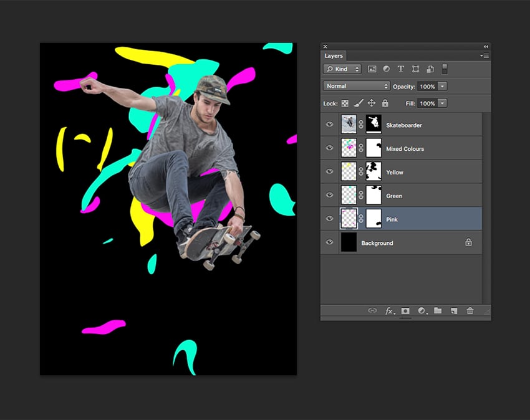Create a new layer group
The image size is (530, 420).
click(437, 311)
